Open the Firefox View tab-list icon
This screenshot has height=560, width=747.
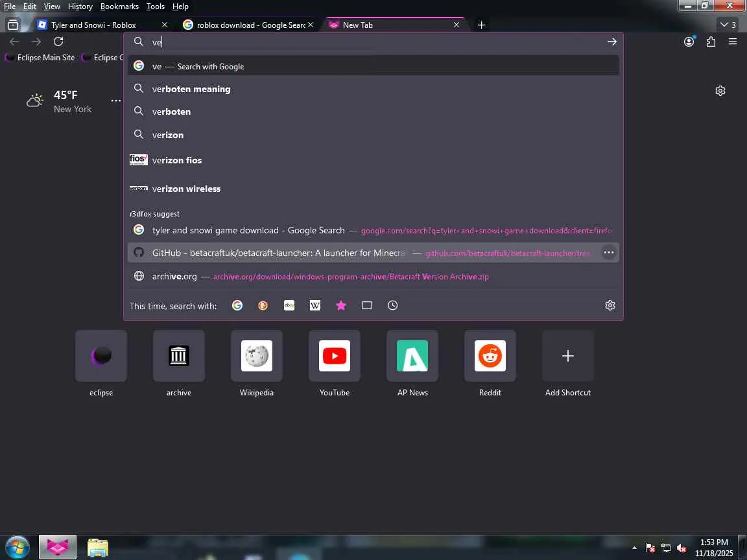[x=13, y=25]
